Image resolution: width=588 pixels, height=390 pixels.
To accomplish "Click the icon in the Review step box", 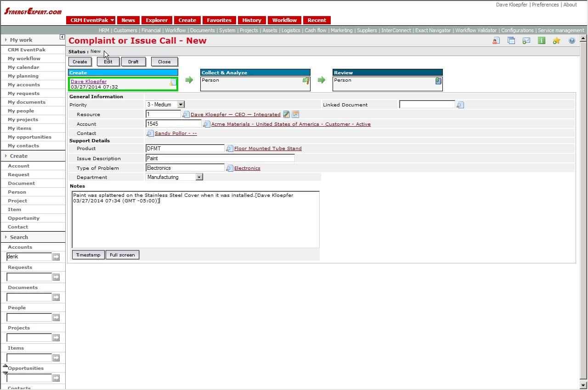I will tap(438, 81).
